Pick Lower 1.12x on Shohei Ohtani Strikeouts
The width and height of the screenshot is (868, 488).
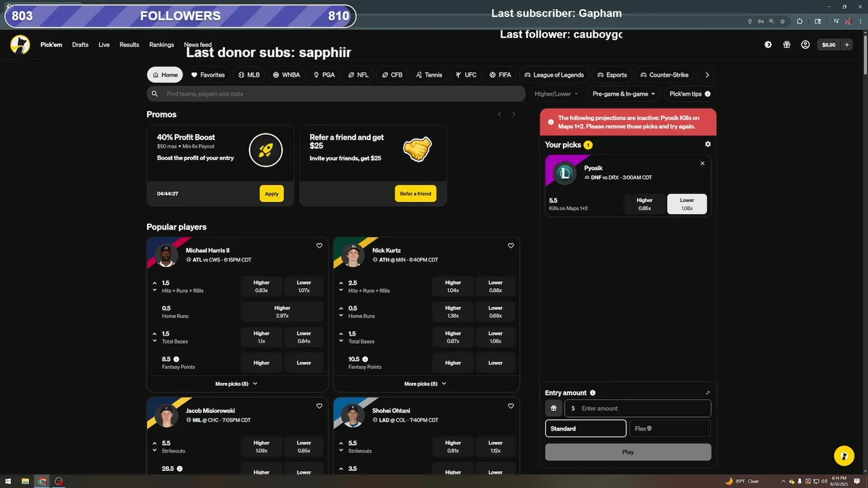click(x=495, y=447)
